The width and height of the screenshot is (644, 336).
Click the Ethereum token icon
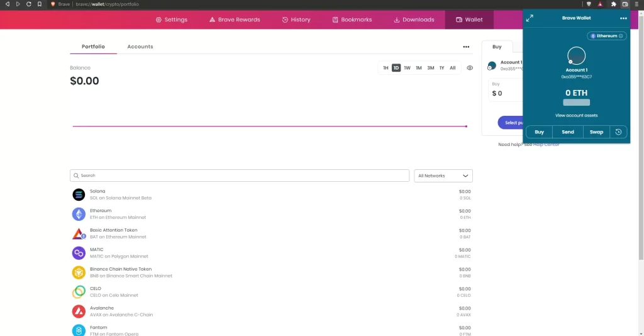pyautogui.click(x=79, y=214)
